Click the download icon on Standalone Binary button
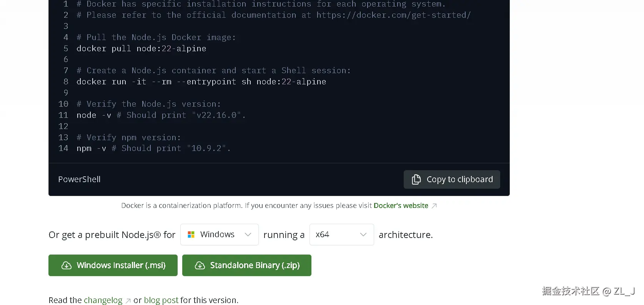 tap(200, 265)
